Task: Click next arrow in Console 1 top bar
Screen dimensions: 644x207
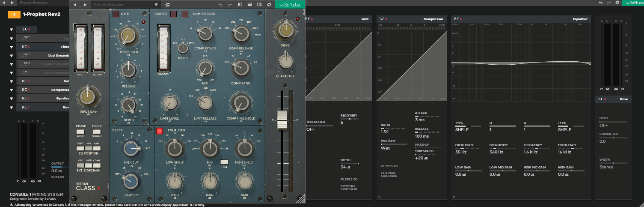Action: pyautogui.click(x=13, y=3)
